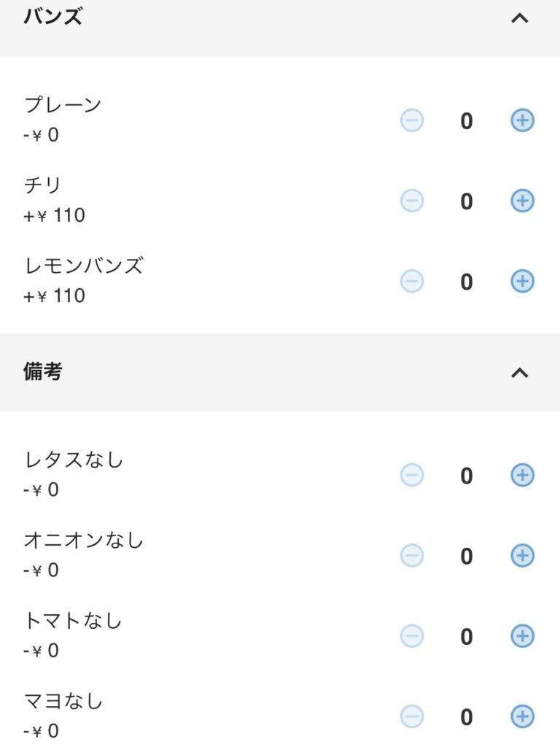Collapse the バンズ section chevron

(x=519, y=18)
